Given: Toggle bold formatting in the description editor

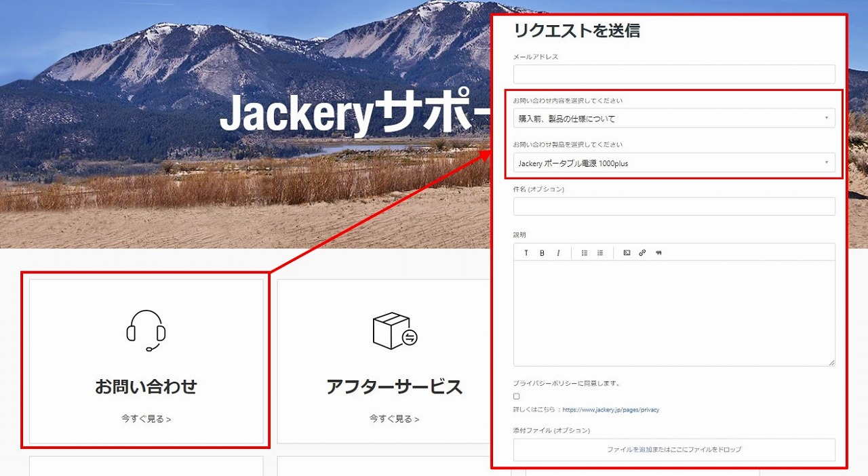Looking at the screenshot, I should [x=542, y=253].
